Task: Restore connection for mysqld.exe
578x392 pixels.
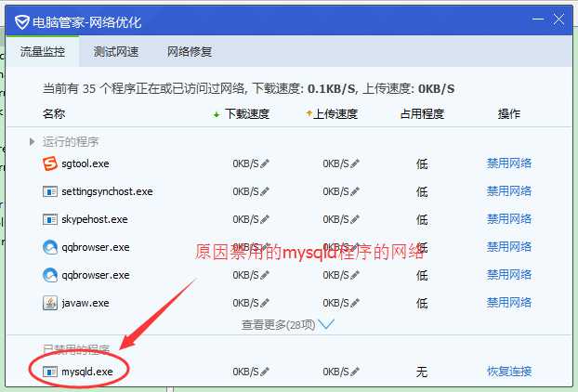Action: 509,372
